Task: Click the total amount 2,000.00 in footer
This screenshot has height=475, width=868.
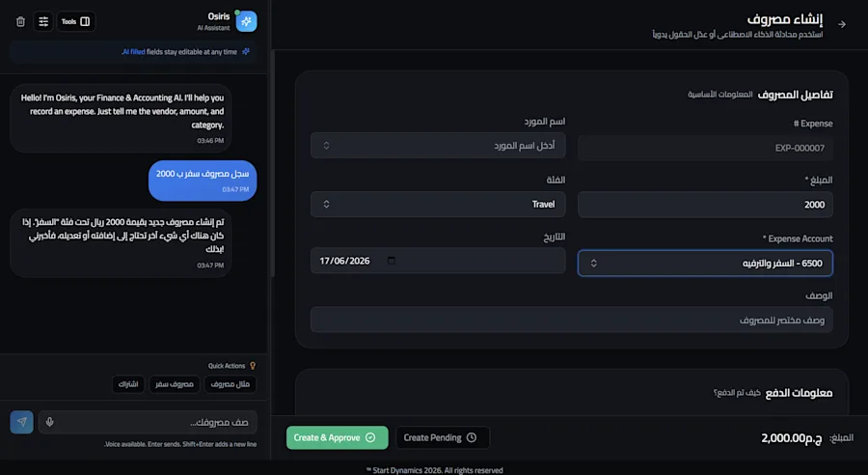Action: point(792,438)
